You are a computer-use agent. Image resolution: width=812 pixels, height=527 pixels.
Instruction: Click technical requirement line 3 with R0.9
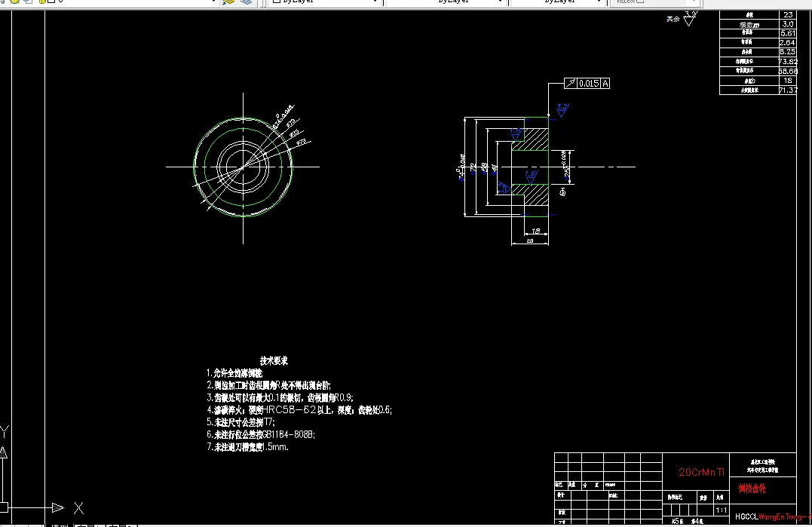pos(280,397)
